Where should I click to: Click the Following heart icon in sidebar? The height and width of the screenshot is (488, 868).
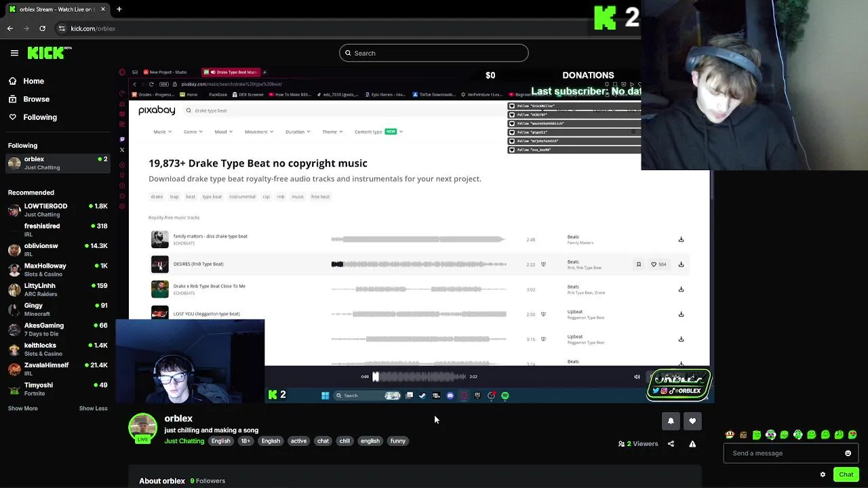click(x=12, y=117)
